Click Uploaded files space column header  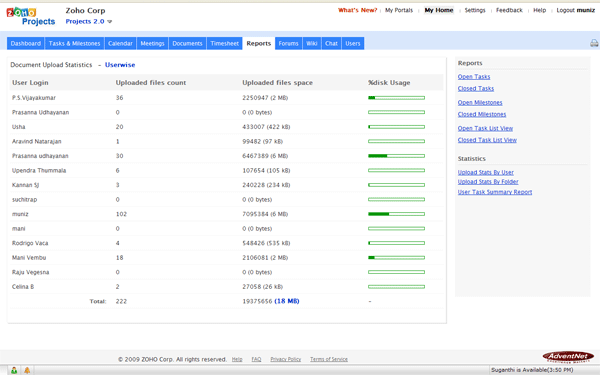pyautogui.click(x=277, y=83)
